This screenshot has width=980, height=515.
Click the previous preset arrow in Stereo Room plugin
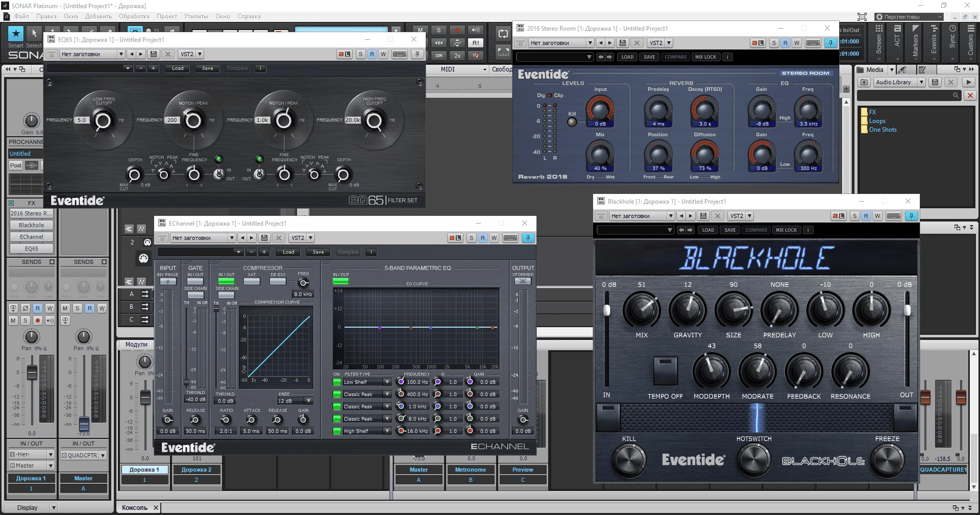tap(600, 57)
